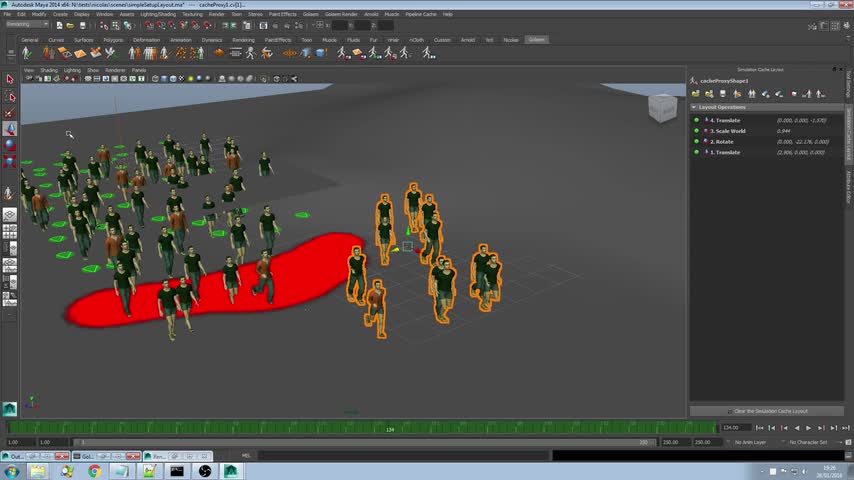
Task: Click the duplicate entities icon in cache panel
Action: click(x=752, y=94)
